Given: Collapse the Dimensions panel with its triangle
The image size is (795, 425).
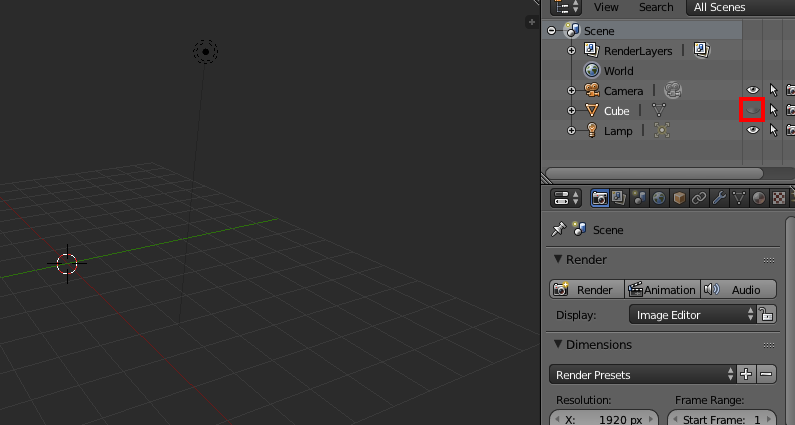Looking at the screenshot, I should click(x=558, y=344).
